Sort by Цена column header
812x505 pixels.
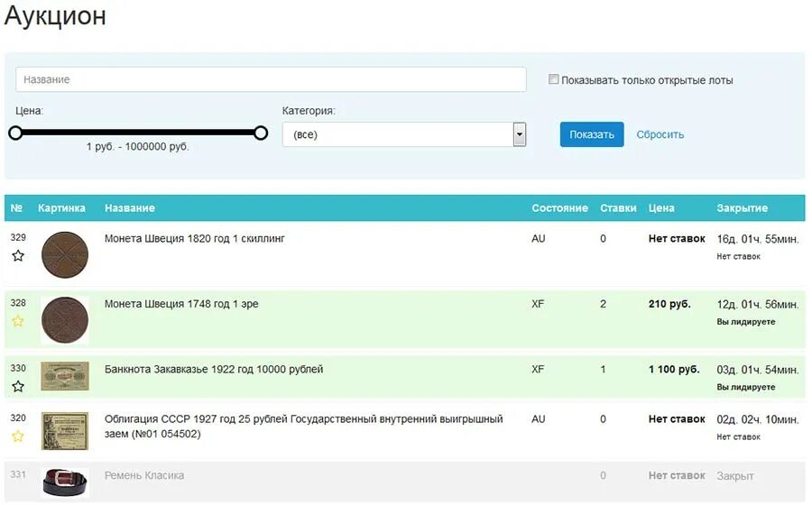(661, 208)
